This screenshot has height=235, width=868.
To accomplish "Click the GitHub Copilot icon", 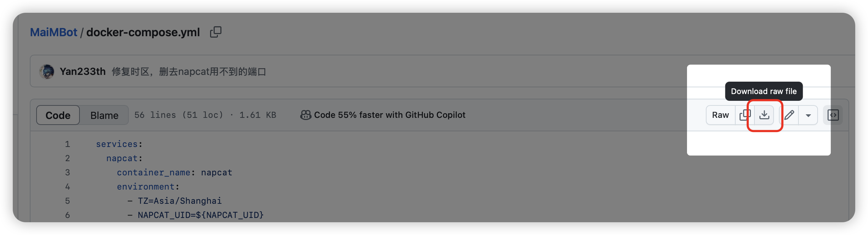I will [306, 115].
